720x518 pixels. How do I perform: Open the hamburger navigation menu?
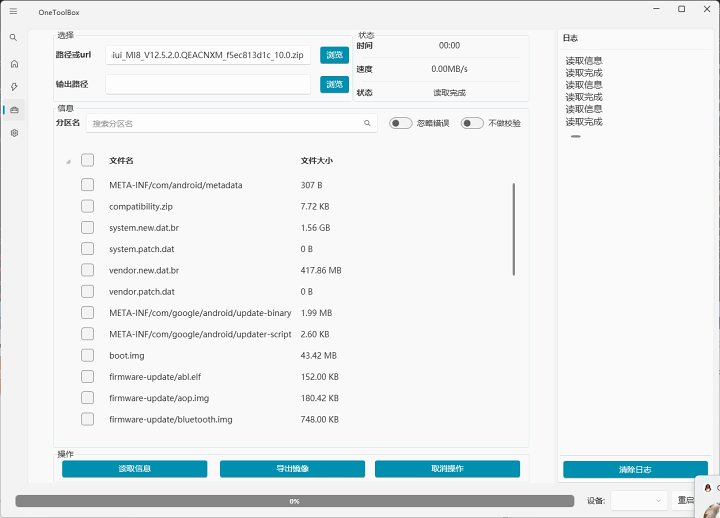14,10
